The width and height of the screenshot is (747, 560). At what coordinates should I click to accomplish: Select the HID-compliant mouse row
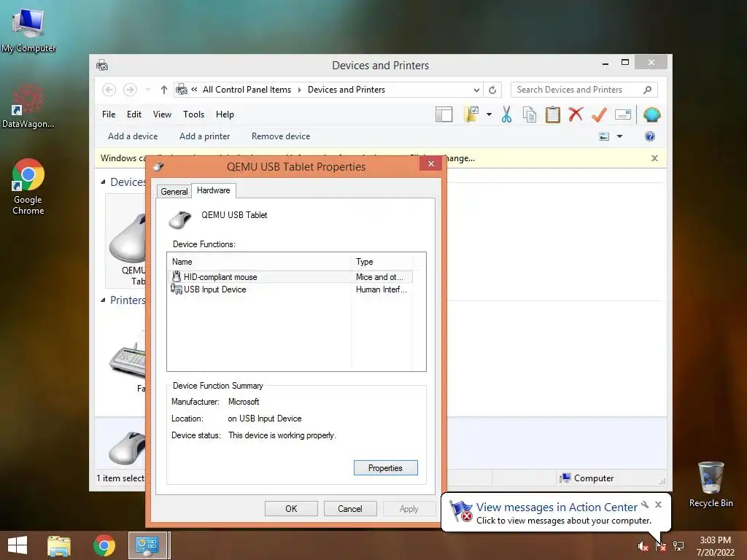tap(290, 276)
